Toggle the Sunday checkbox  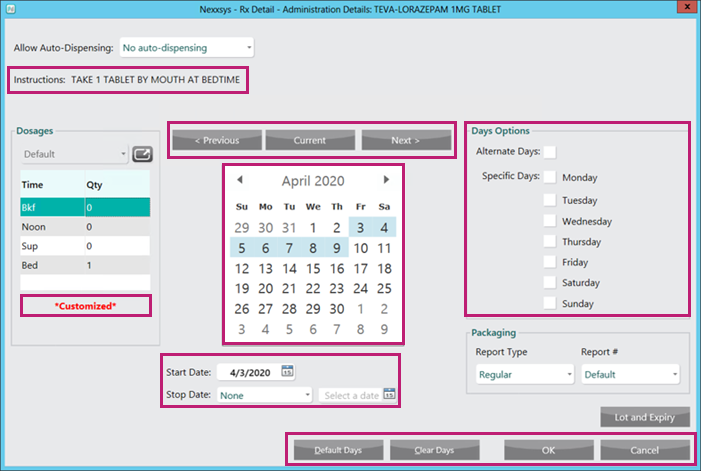click(549, 303)
